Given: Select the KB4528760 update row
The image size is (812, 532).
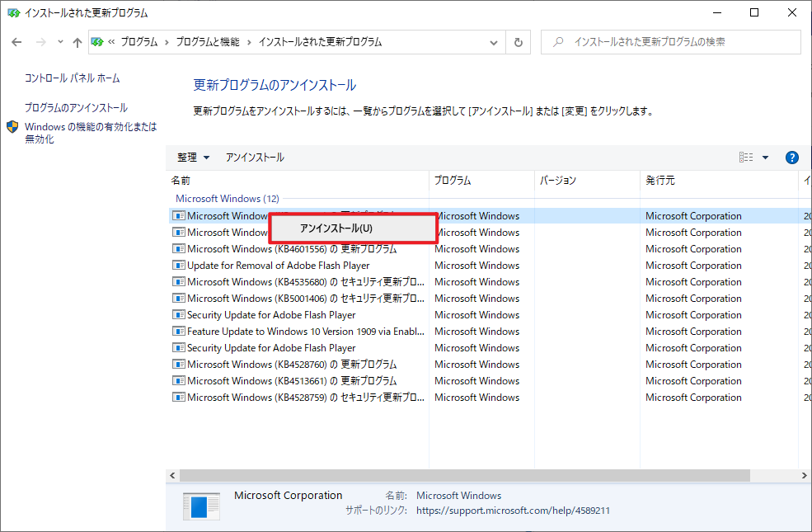Looking at the screenshot, I should tap(490, 365).
